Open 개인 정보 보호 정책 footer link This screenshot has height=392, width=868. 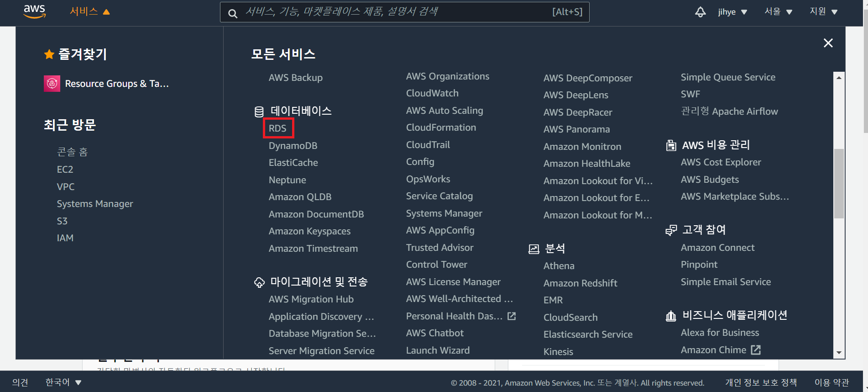pyautogui.click(x=761, y=382)
